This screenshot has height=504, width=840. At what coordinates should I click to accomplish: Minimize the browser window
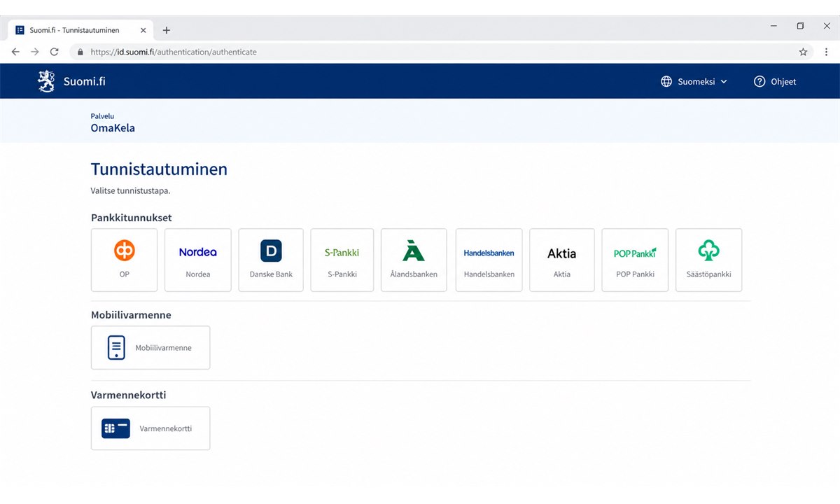tap(774, 26)
